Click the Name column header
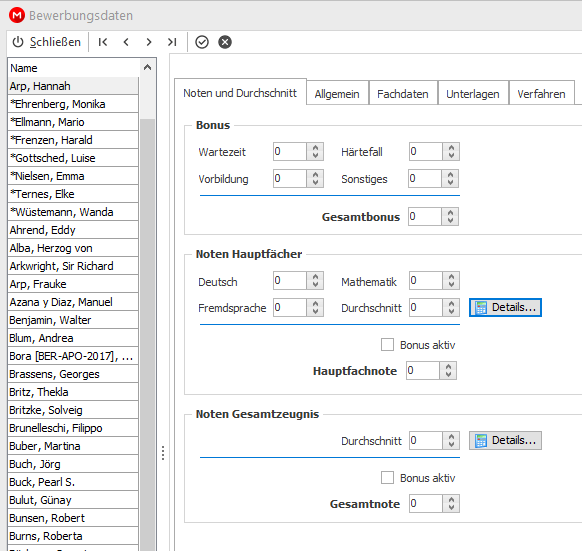Image resolution: width=582 pixels, height=551 pixels. pos(73,68)
